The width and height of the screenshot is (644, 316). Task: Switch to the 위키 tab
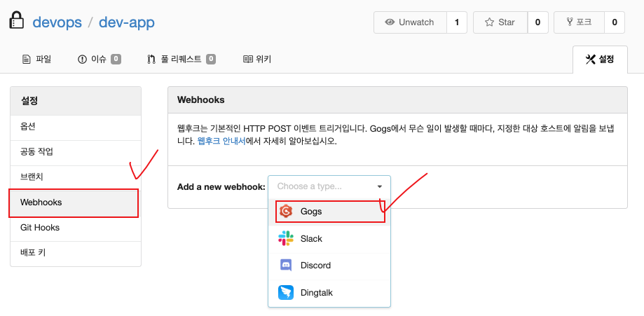click(257, 59)
